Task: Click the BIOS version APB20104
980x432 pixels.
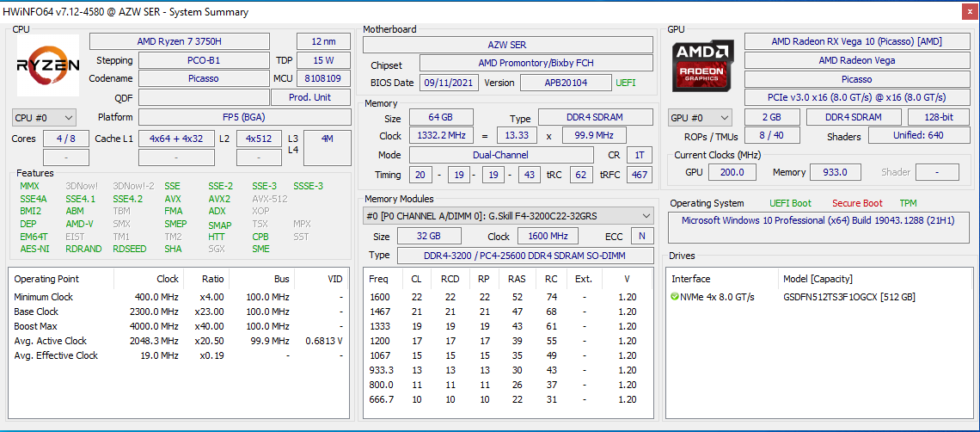Action: point(566,83)
